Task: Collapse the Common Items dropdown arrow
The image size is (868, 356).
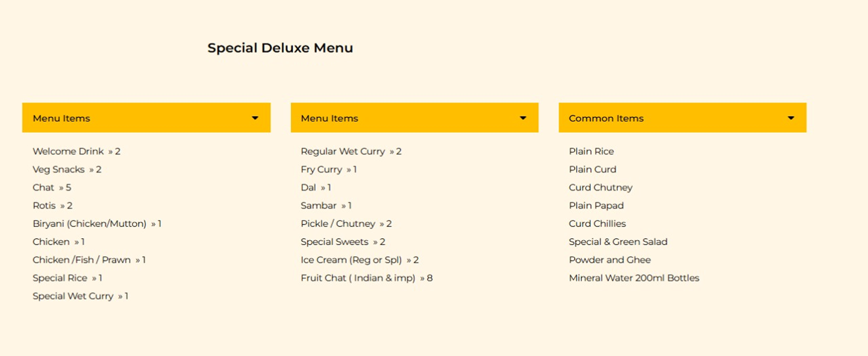Action: (x=791, y=118)
